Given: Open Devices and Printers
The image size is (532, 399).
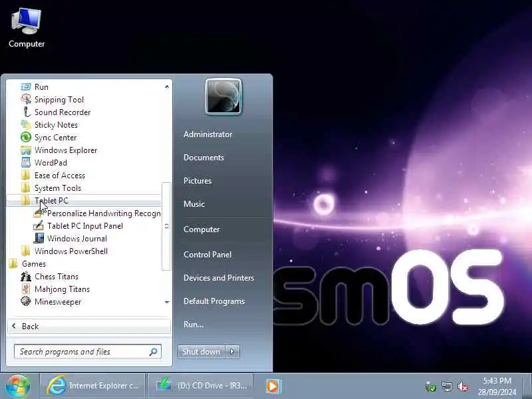Looking at the screenshot, I should pos(219,278).
